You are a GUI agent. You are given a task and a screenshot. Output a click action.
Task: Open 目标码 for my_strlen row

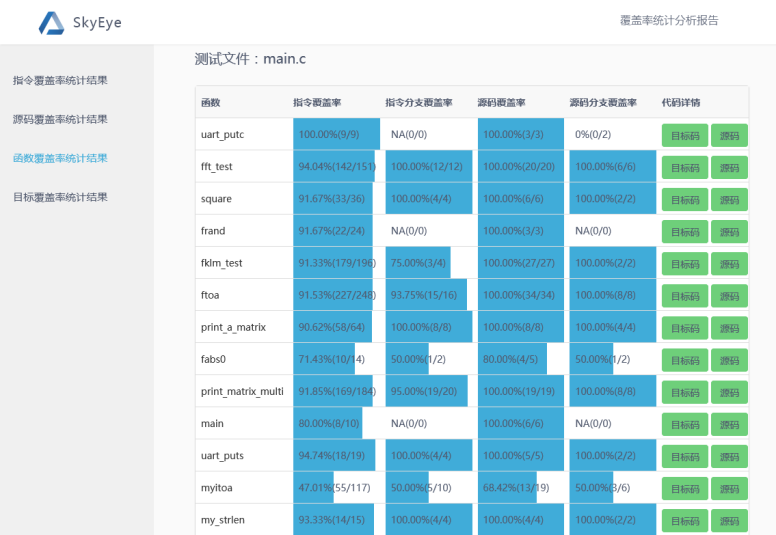(x=685, y=522)
